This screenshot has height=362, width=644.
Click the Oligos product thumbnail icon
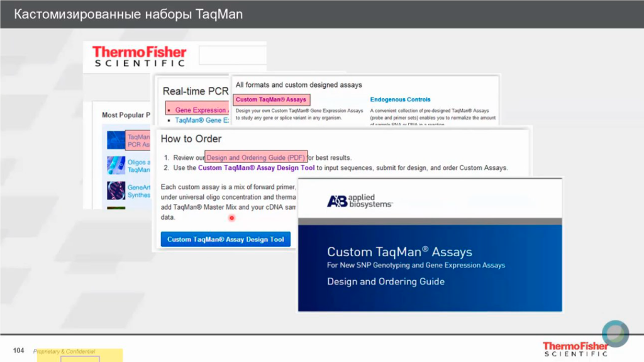click(116, 166)
